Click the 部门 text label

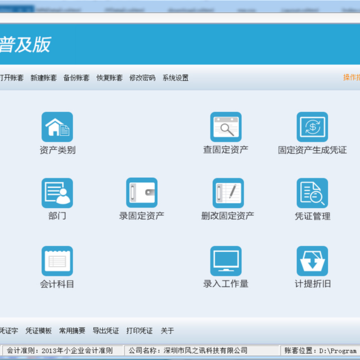57,216
